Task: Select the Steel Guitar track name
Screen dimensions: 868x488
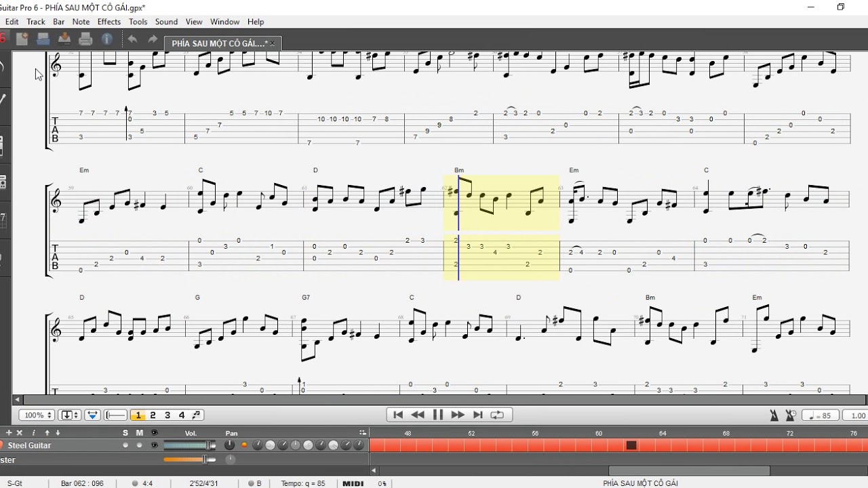Action: [x=30, y=445]
